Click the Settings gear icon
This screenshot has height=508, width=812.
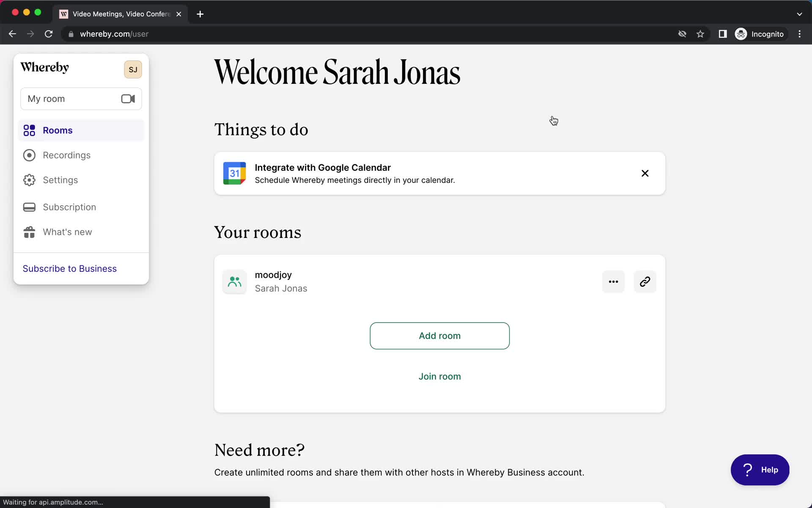tap(29, 180)
